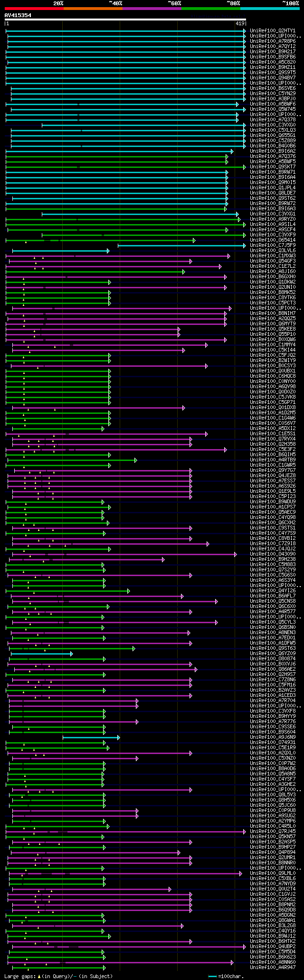Open hit UniRef100_B9SFB6

tap(273, 57)
